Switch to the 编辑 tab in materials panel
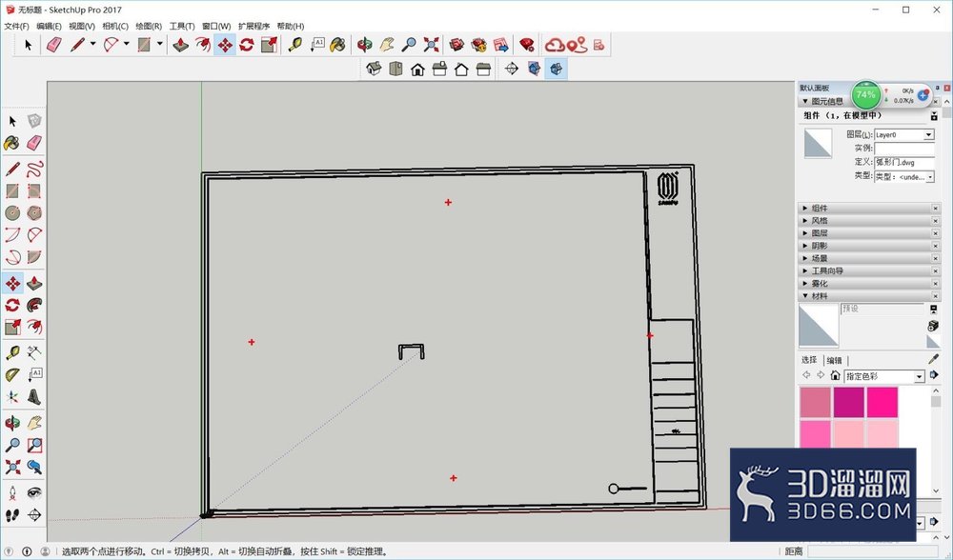 835,360
